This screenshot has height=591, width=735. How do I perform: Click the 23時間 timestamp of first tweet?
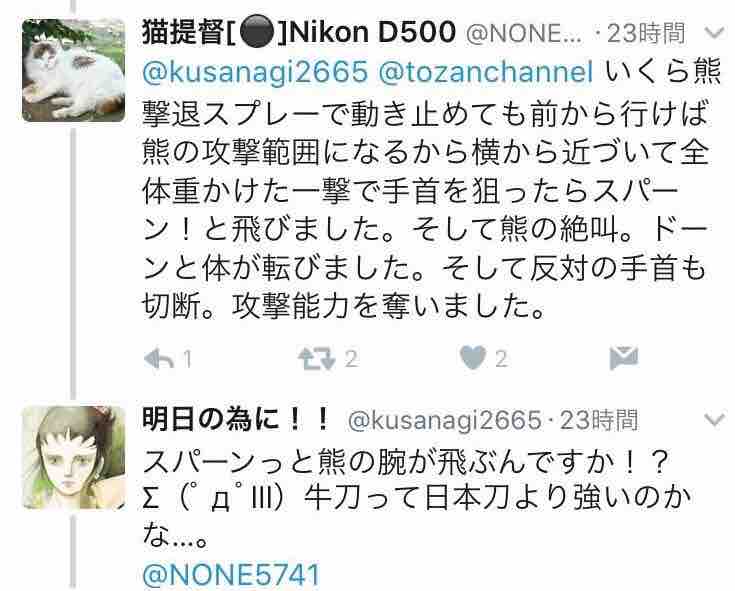[x=646, y=33]
